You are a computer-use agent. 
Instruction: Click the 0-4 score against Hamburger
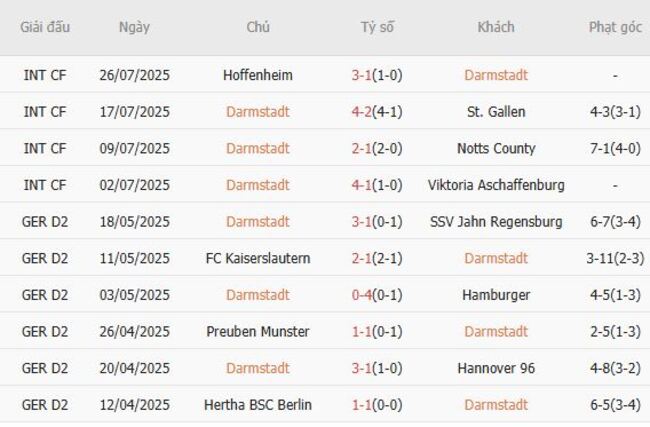pyautogui.click(x=364, y=295)
